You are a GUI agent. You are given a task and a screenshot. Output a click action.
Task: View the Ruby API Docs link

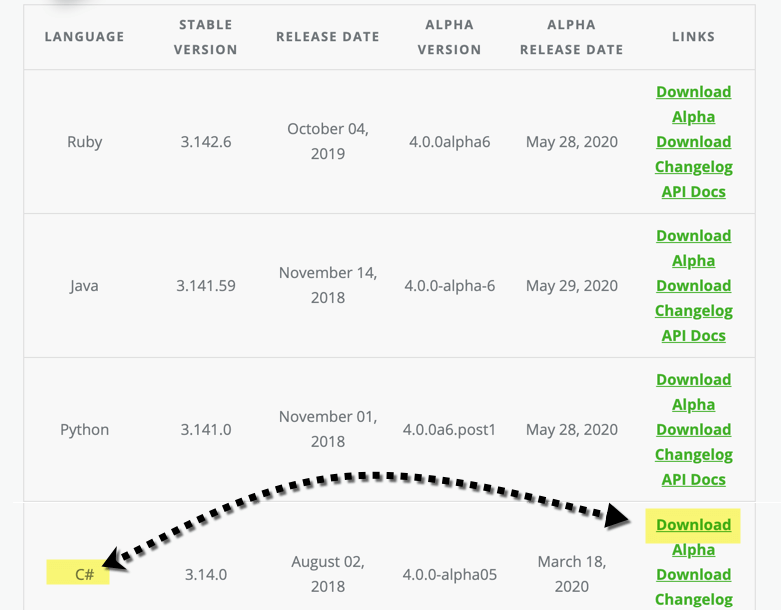tap(693, 192)
